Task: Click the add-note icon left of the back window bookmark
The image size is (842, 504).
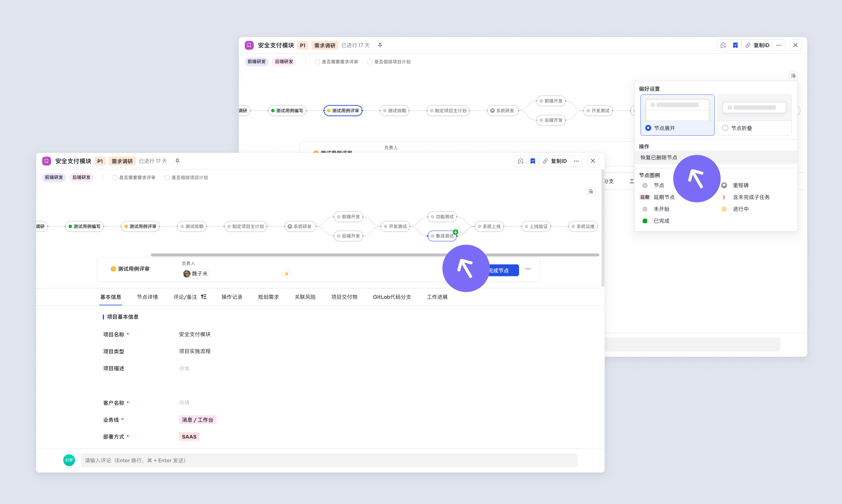Action: pyautogui.click(x=723, y=45)
